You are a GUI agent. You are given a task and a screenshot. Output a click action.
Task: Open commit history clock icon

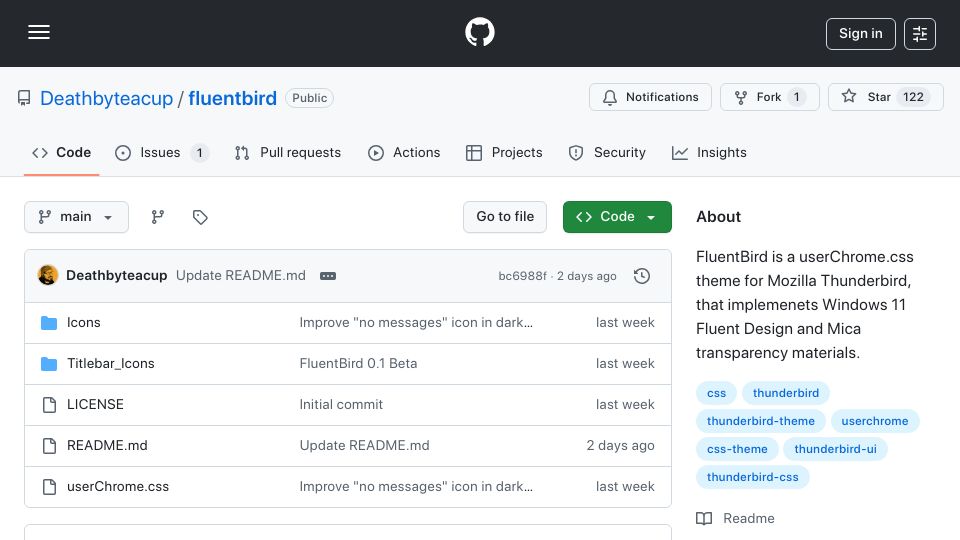pyautogui.click(x=642, y=276)
